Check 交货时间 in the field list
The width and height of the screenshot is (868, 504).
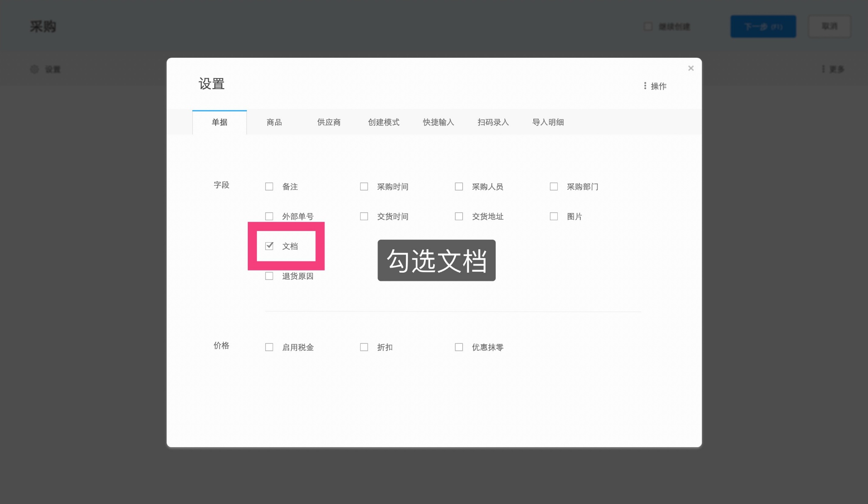tap(364, 216)
